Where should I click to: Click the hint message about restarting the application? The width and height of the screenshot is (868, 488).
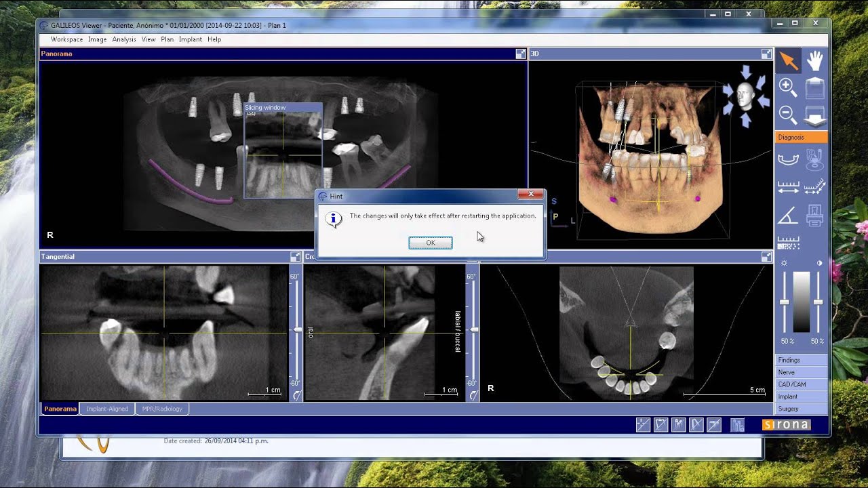pyautogui.click(x=443, y=216)
